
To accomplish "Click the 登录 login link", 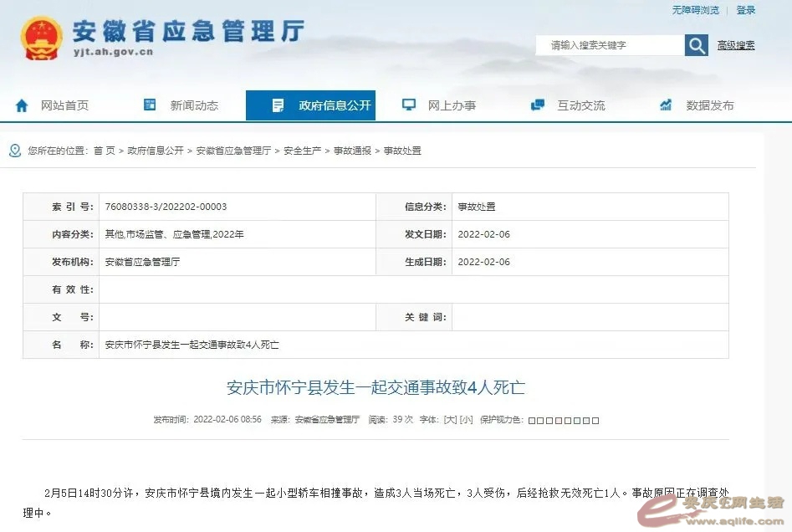I will pos(746,10).
